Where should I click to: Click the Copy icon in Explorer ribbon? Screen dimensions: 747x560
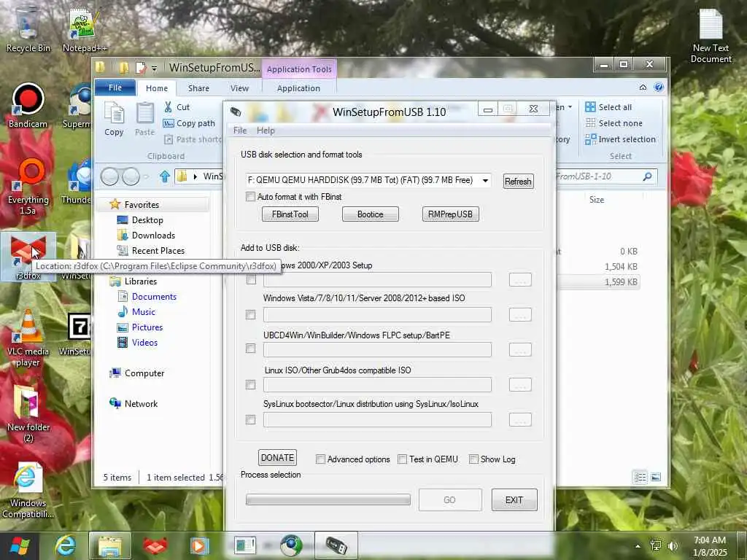click(114, 120)
